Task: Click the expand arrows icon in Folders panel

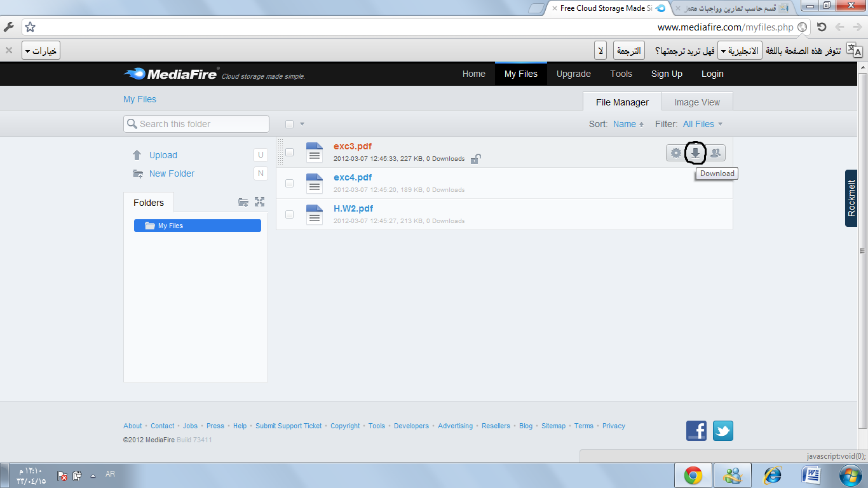Action: click(259, 202)
